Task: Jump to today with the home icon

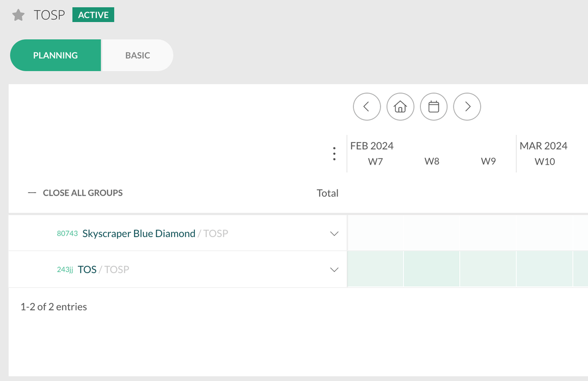Action: tap(400, 106)
